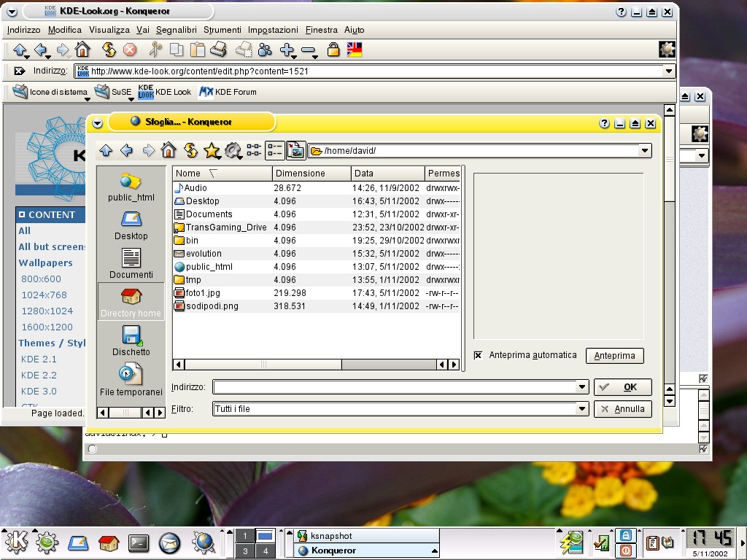Screen dimensions: 747x560
Task: Click the red Stop icon in main toolbar
Action: click(x=130, y=50)
